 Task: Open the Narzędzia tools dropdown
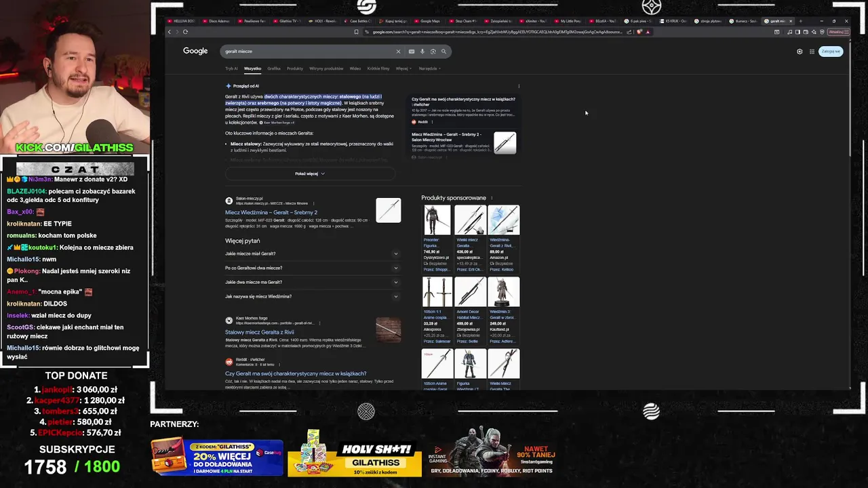tap(430, 68)
